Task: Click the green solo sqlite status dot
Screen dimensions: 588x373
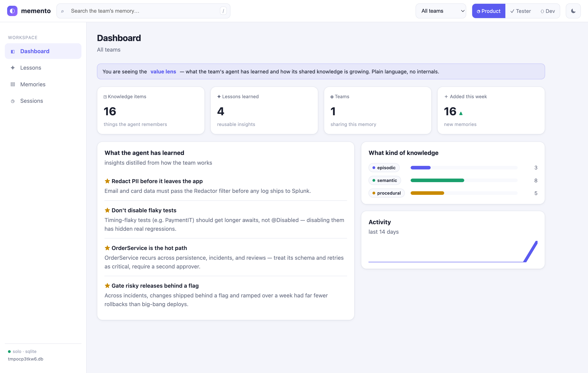Action: pyautogui.click(x=9, y=352)
